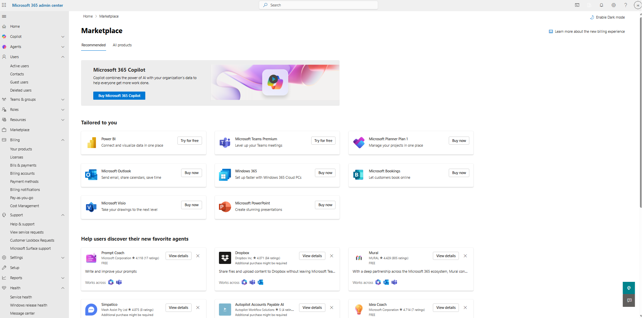The height and width of the screenshot is (318, 644).
Task: Click the Microsoft Planner Plan 1 icon
Action: (x=359, y=142)
